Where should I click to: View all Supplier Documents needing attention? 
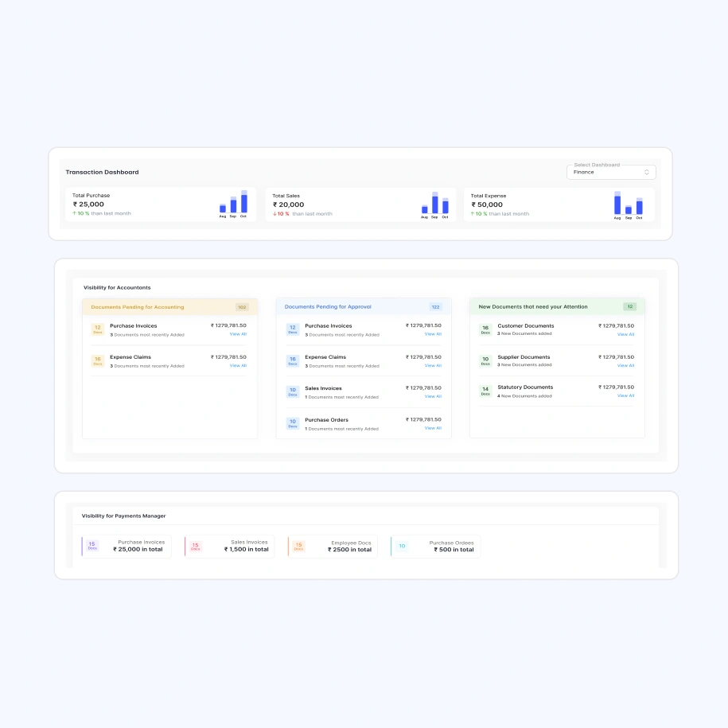pos(626,366)
